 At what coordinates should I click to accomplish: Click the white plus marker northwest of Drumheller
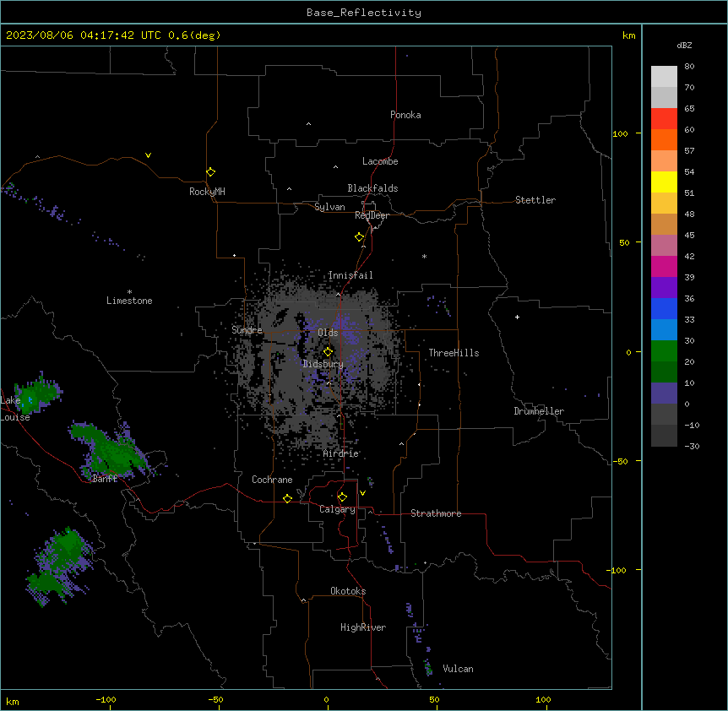click(x=517, y=317)
